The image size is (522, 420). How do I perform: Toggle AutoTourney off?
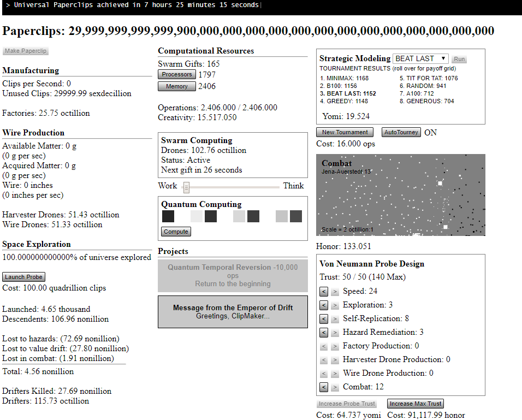(x=401, y=132)
